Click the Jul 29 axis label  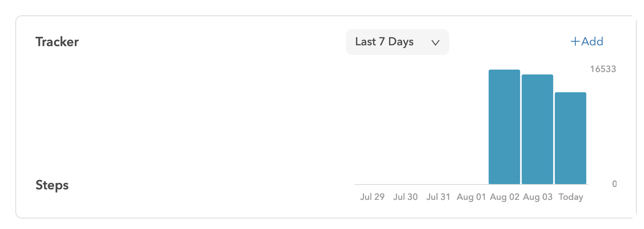click(372, 197)
